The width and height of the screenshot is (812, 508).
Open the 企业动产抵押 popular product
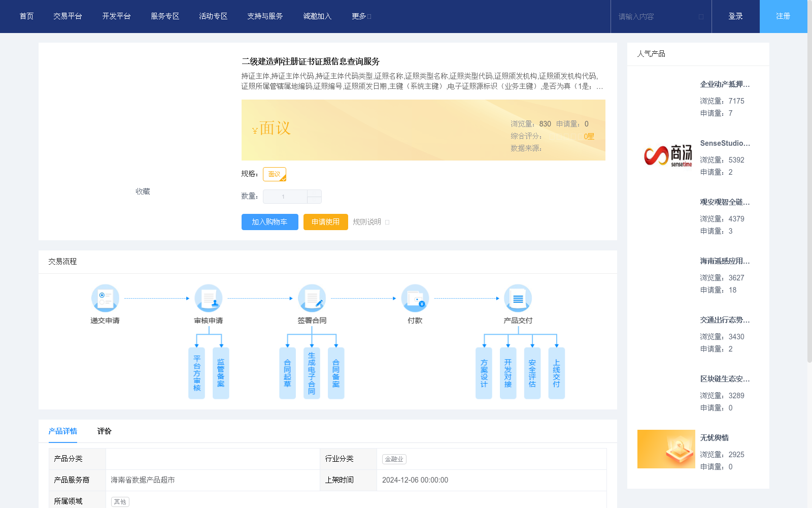(725, 84)
